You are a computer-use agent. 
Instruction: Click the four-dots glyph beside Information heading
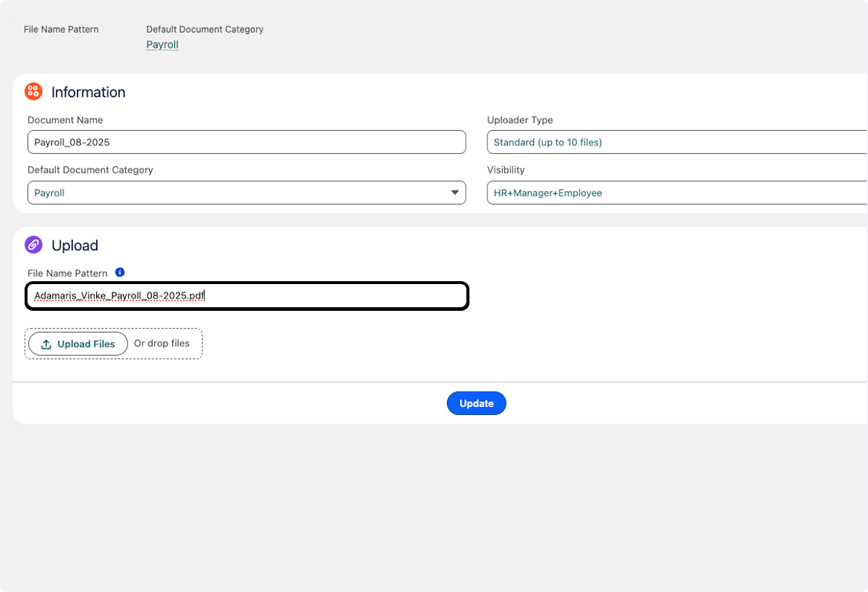pos(33,91)
